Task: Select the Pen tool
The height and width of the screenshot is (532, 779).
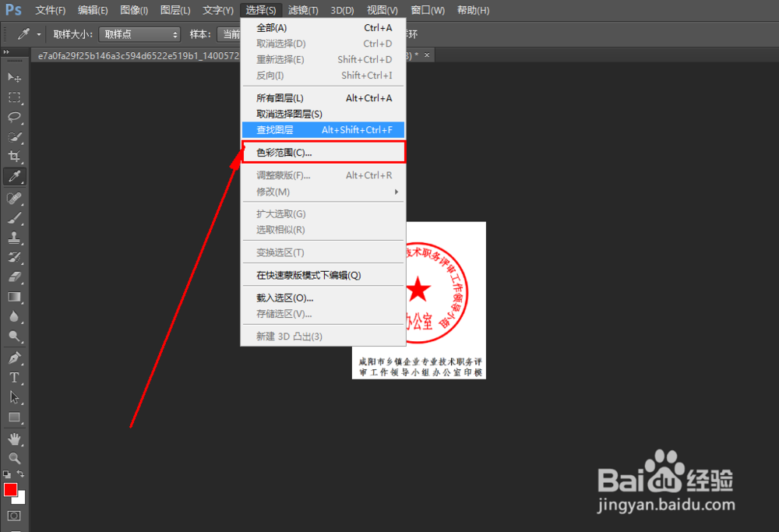Action: coord(14,358)
